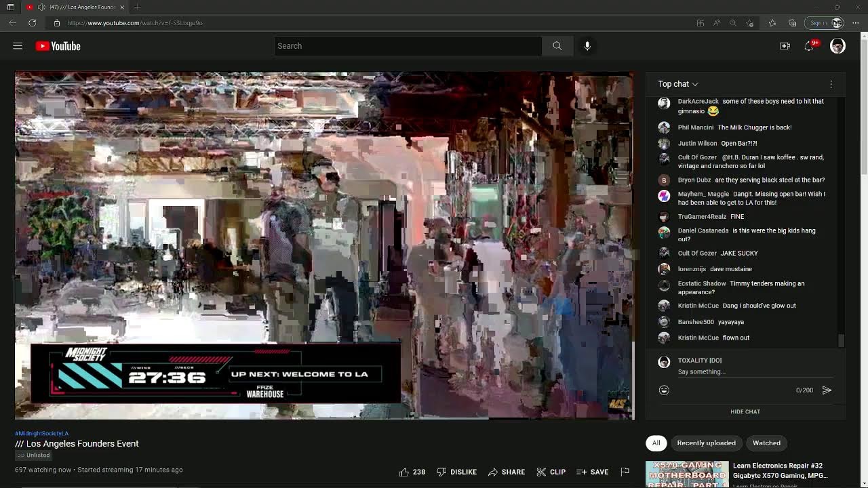This screenshot has width=868, height=488.
Task: Open the Gigabyte X570 repair video thumbnail
Action: tap(687, 474)
